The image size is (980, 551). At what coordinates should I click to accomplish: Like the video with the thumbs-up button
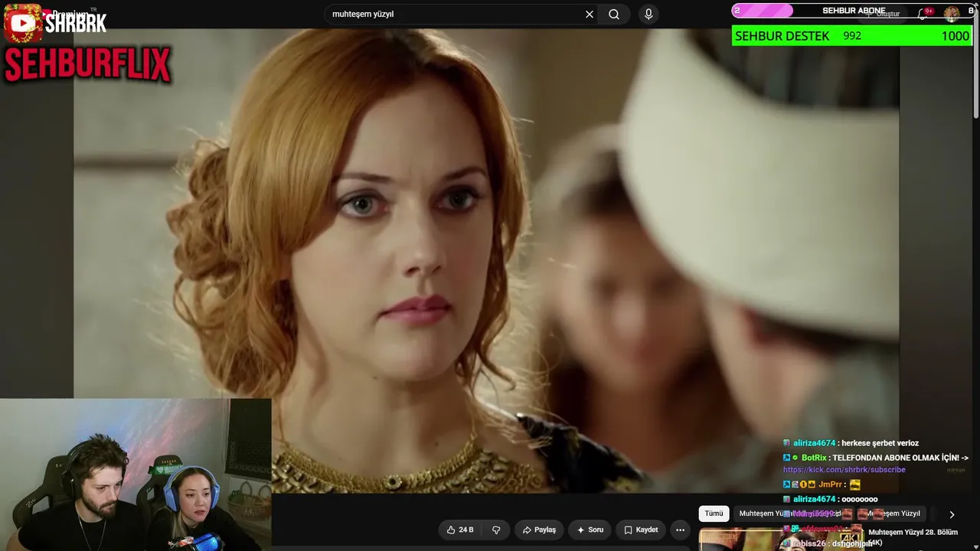460,530
